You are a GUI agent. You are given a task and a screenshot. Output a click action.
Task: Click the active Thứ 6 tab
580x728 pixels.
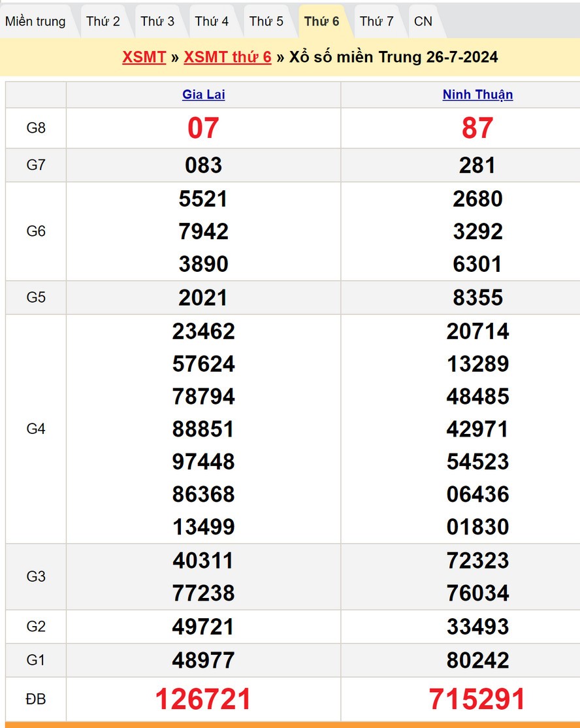pos(322,22)
